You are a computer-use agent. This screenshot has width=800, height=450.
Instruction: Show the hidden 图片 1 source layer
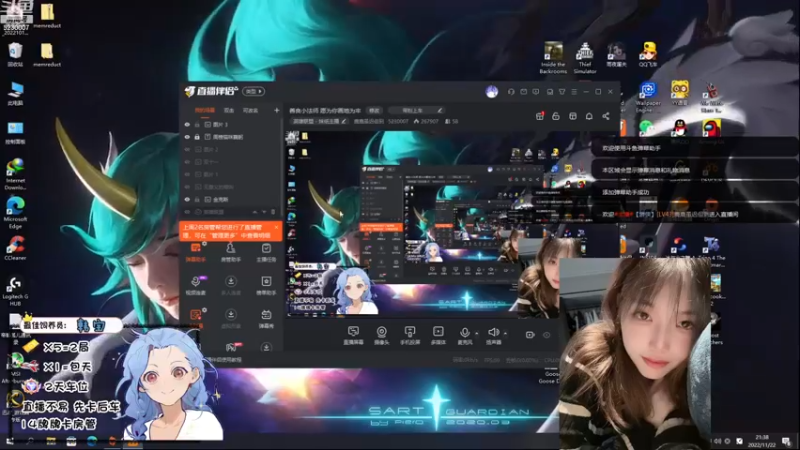pos(187,174)
